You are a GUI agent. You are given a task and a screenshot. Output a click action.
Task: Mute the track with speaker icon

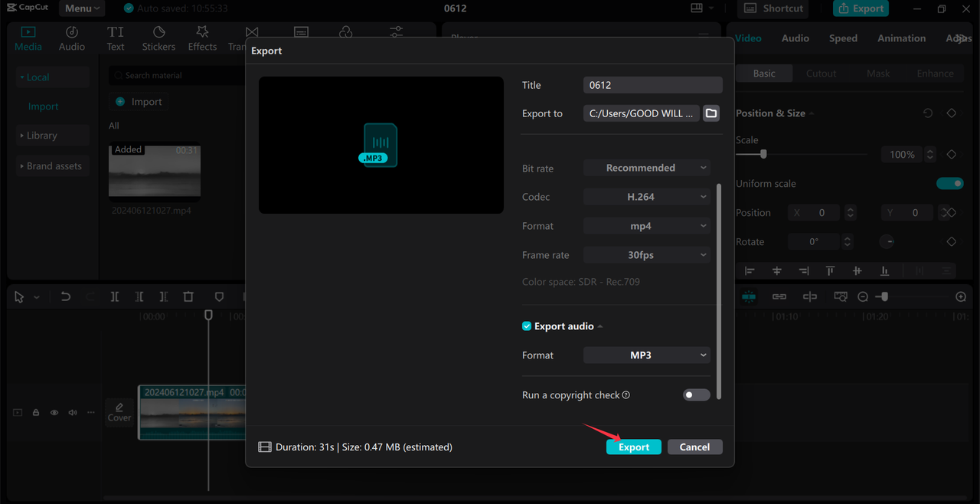(73, 412)
